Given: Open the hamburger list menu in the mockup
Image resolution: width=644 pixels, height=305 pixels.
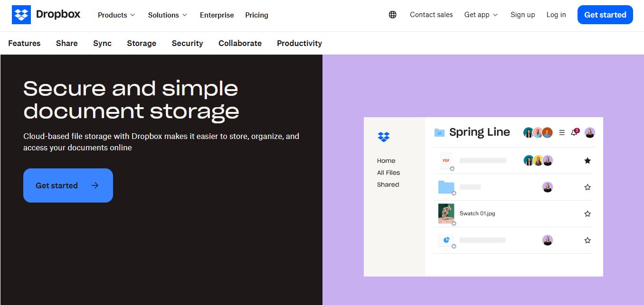Looking at the screenshot, I should (562, 133).
